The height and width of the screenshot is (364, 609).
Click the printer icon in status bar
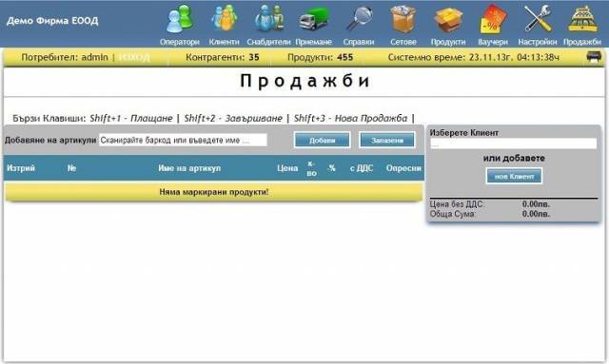(x=594, y=57)
